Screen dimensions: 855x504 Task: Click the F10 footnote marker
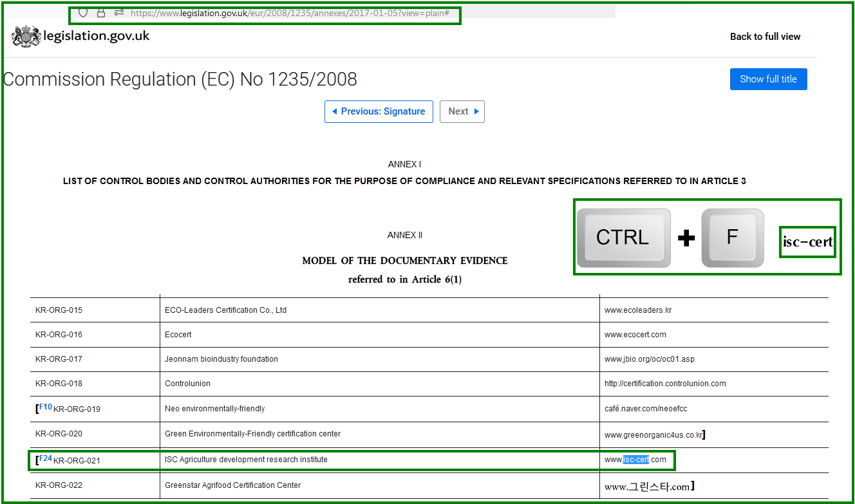46,407
